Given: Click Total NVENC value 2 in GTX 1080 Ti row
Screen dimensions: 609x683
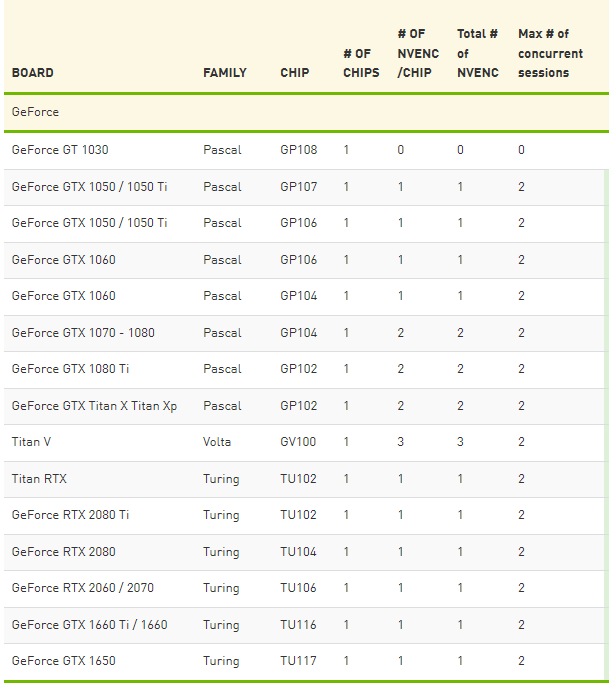Looking at the screenshot, I should (x=460, y=369).
